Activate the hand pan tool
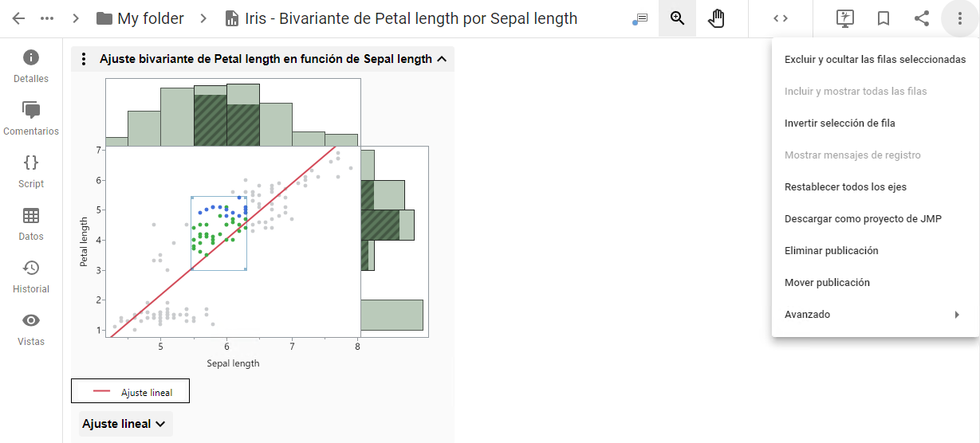This screenshot has height=443, width=980. (716, 18)
